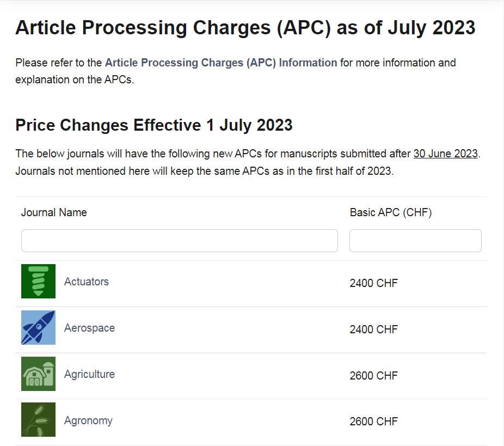Image resolution: width=504 pixels, height=446 pixels.
Task: Click the green Actuators journal icon
Action: (38, 282)
